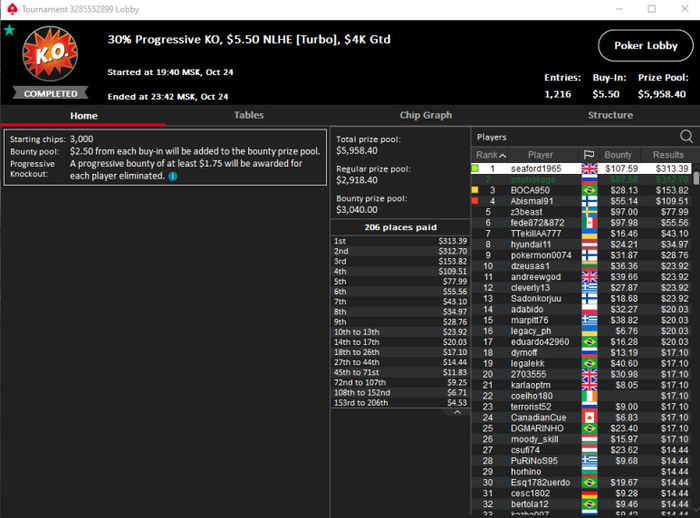Viewport: 700px width, 518px height.
Task: Click the green color tag beside seaford1965
Action: pos(475,168)
